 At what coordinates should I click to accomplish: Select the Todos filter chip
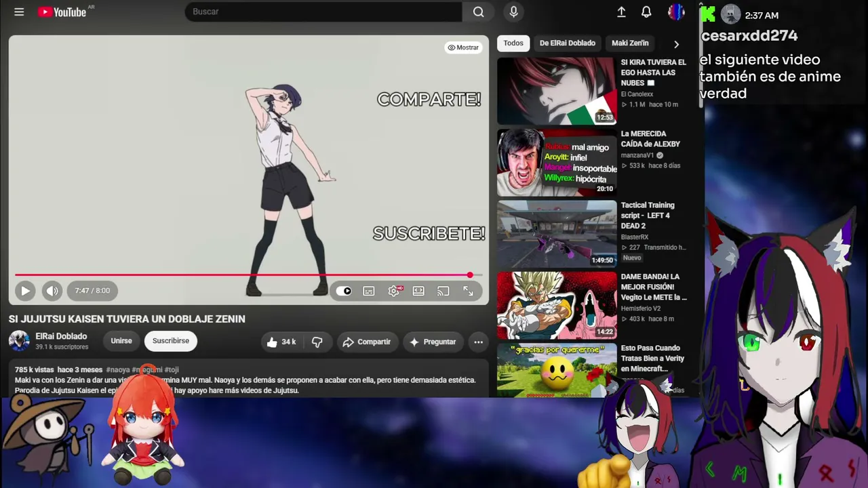pyautogui.click(x=513, y=43)
